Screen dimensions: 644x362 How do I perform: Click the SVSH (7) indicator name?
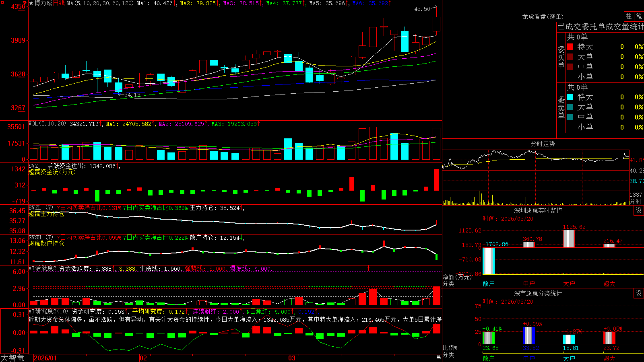41,238
